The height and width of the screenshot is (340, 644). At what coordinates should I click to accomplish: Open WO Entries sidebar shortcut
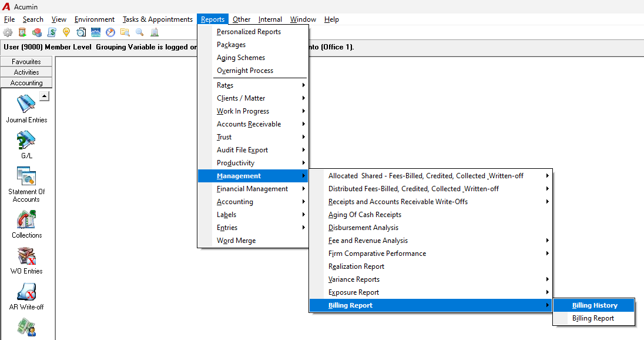(26, 260)
